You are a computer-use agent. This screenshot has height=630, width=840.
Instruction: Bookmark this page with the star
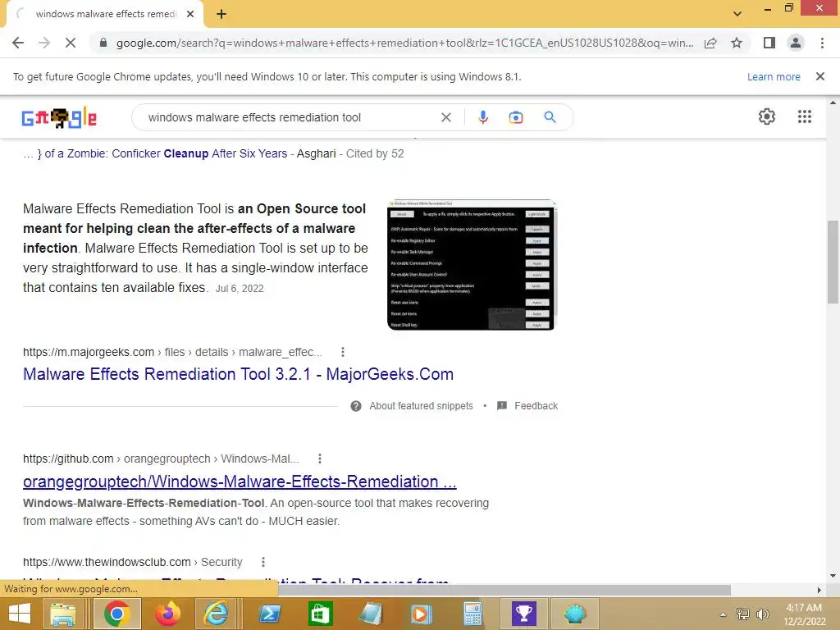737,43
